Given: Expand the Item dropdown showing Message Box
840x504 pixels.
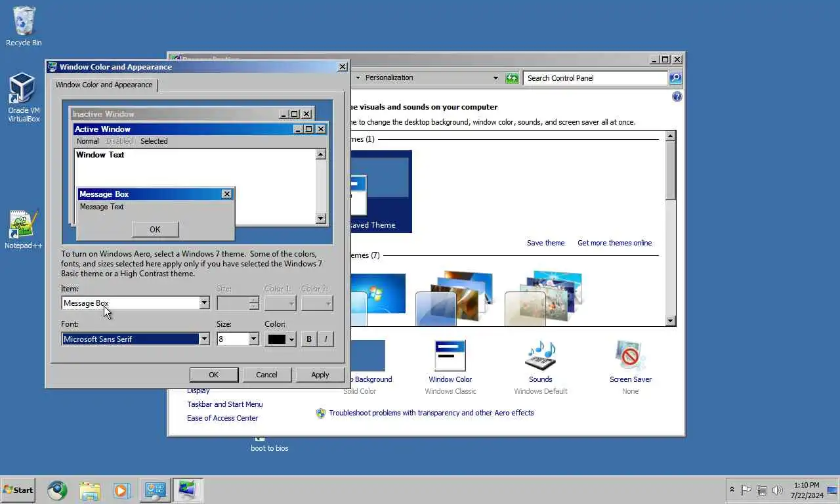Looking at the screenshot, I should pyautogui.click(x=204, y=303).
